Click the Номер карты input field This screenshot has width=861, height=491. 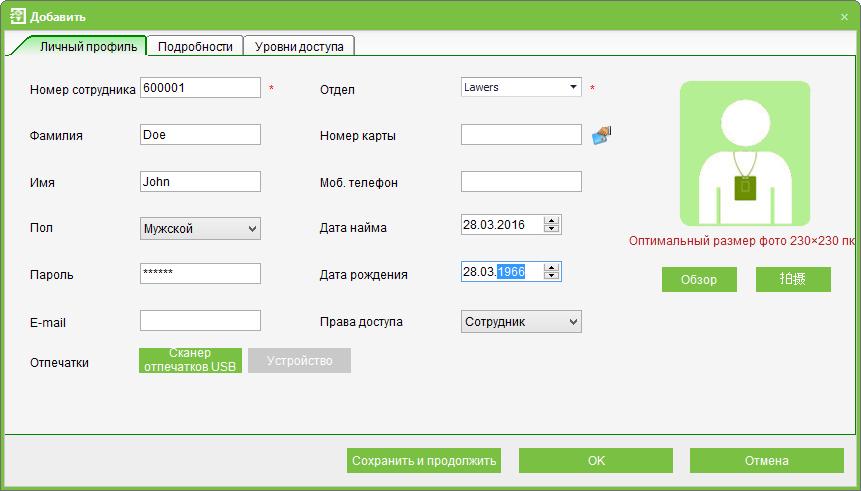click(x=521, y=135)
